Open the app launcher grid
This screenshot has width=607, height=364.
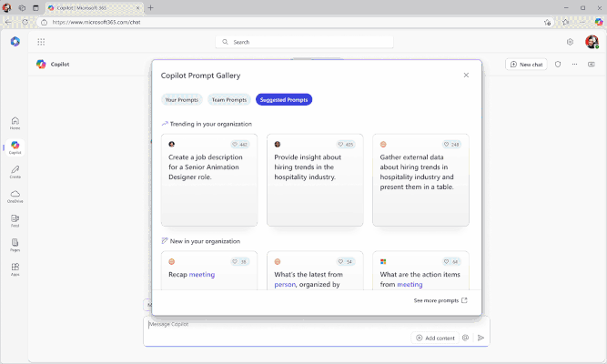point(41,42)
